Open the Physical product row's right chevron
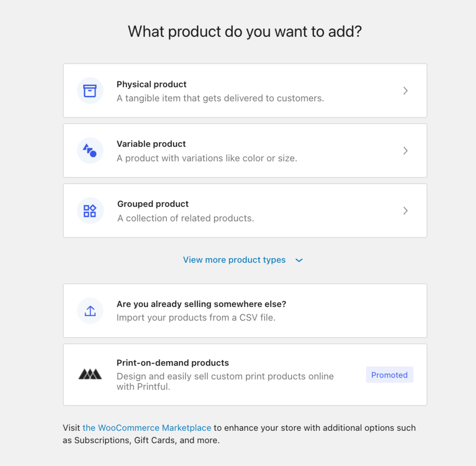 pos(406,91)
